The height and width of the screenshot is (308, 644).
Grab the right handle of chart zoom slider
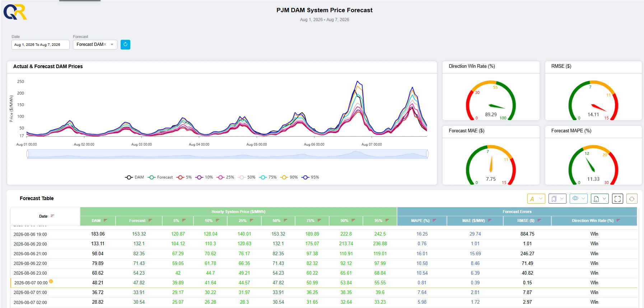(427, 154)
